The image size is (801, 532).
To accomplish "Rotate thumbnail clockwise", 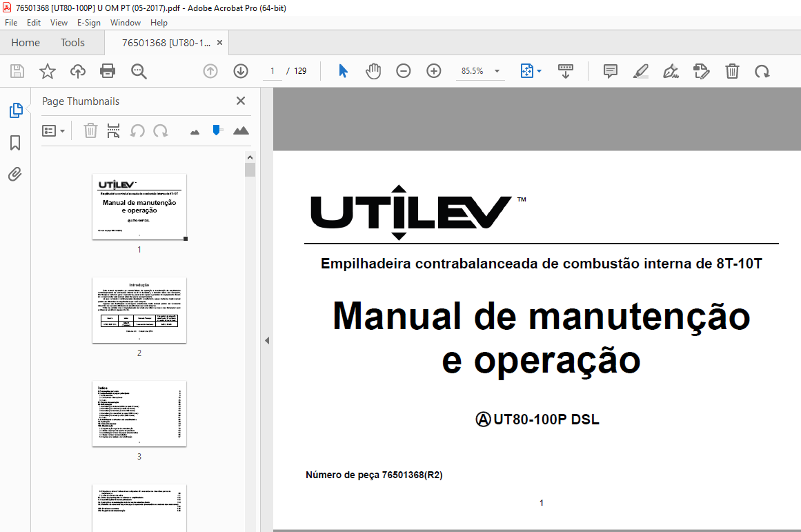I will (160, 131).
